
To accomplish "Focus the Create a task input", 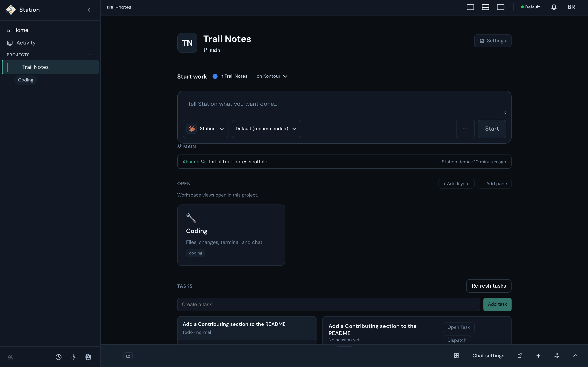I will pyautogui.click(x=328, y=304).
